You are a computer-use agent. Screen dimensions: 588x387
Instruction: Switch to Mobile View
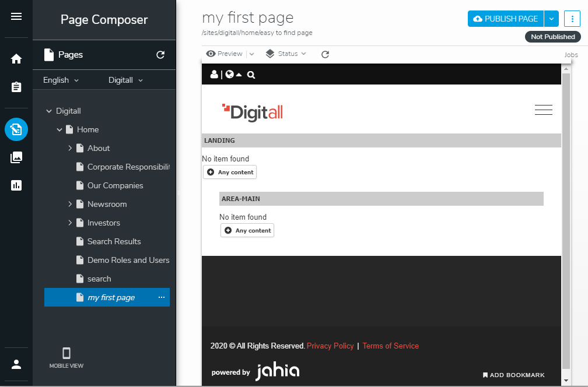point(66,358)
